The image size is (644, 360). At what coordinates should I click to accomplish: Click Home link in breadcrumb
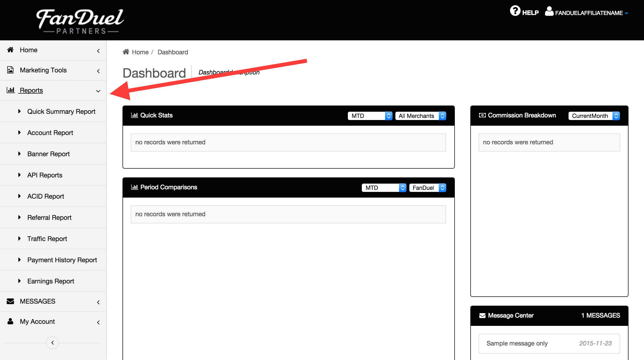pos(140,52)
